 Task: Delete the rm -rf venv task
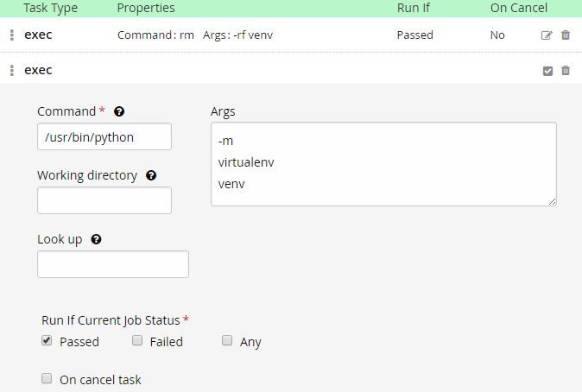click(x=566, y=35)
